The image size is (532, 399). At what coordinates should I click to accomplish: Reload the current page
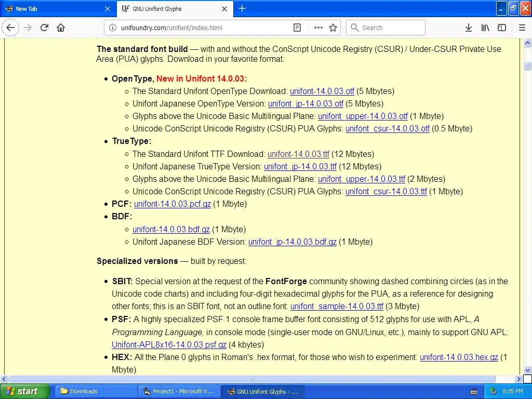click(x=44, y=28)
